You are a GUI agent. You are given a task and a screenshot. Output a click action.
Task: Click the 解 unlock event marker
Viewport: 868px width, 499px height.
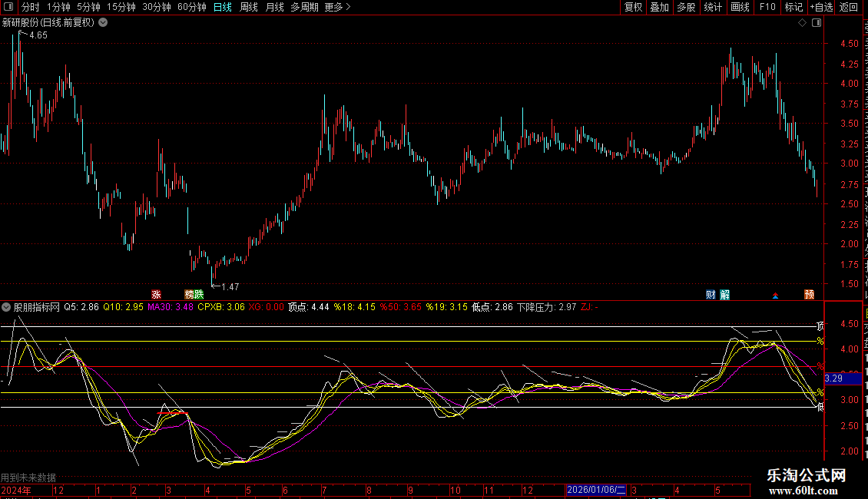coord(724,294)
